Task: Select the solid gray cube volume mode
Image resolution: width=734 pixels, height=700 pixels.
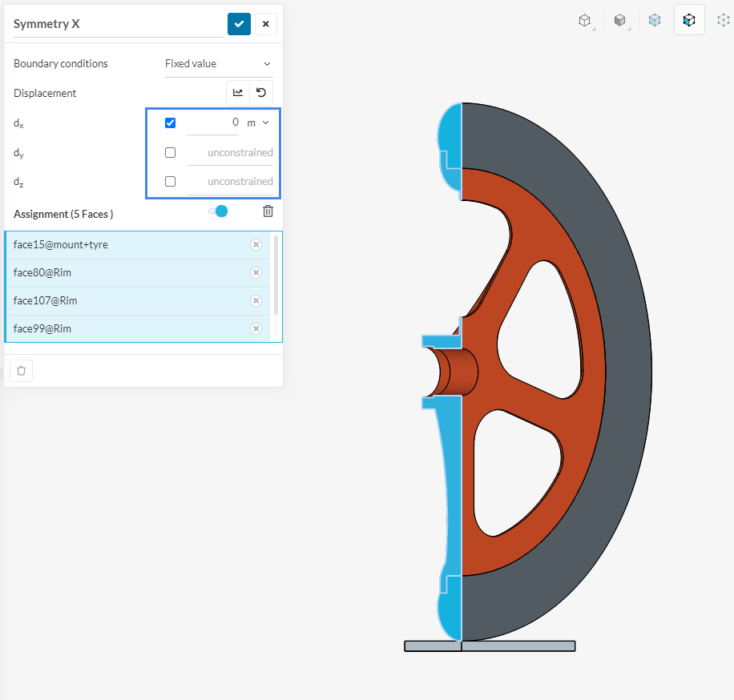Action: pyautogui.click(x=619, y=20)
